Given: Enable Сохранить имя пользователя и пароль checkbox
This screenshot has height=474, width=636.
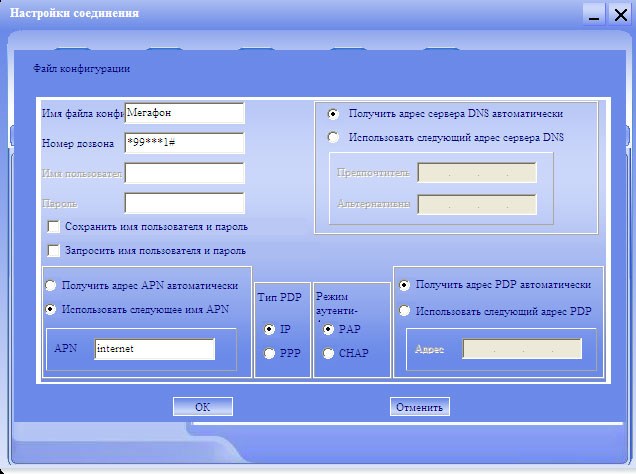Looking at the screenshot, I should 54,227.
